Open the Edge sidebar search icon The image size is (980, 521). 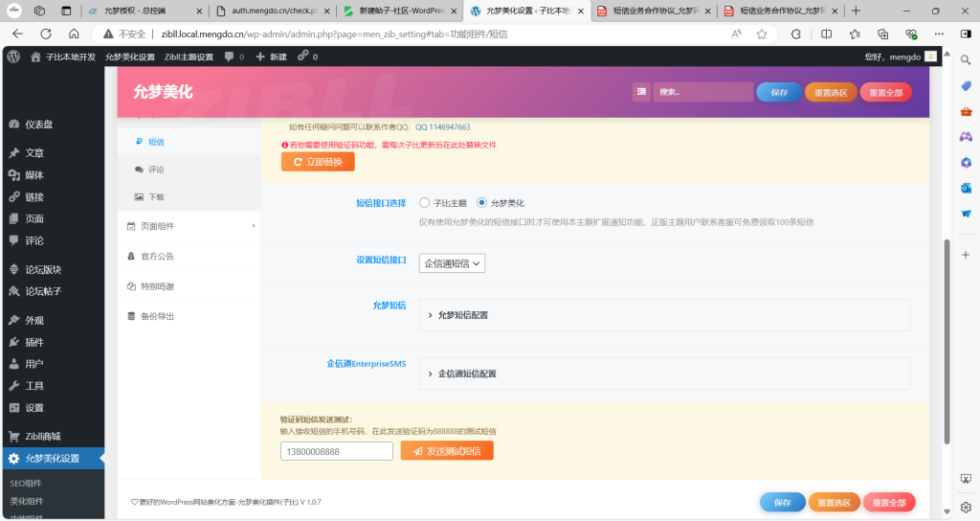click(x=966, y=59)
